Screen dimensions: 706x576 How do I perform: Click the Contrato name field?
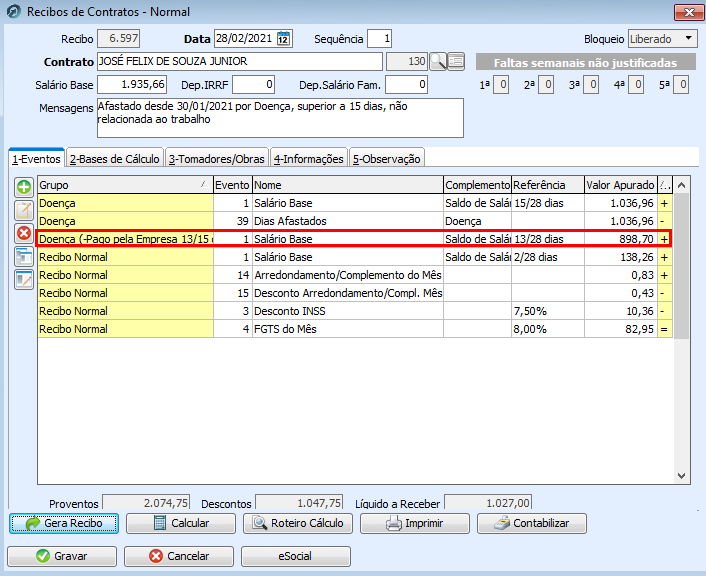(240, 61)
